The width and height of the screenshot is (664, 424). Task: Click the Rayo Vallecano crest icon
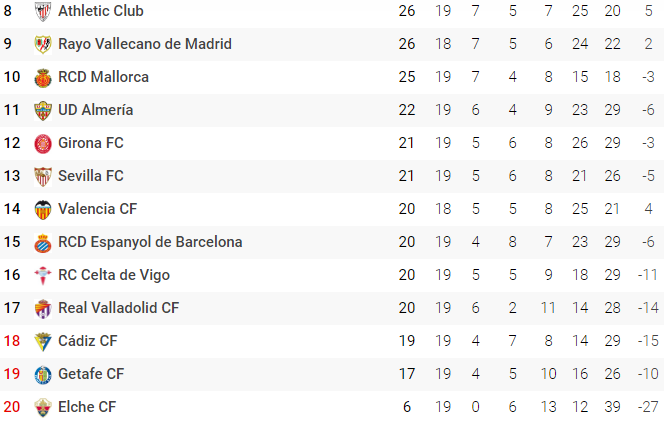[43, 44]
